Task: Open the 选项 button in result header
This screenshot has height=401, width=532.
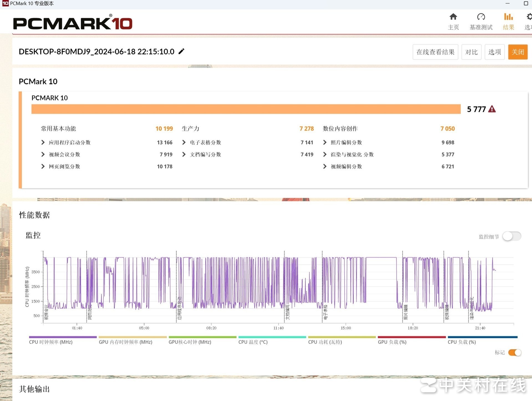Action: point(495,52)
